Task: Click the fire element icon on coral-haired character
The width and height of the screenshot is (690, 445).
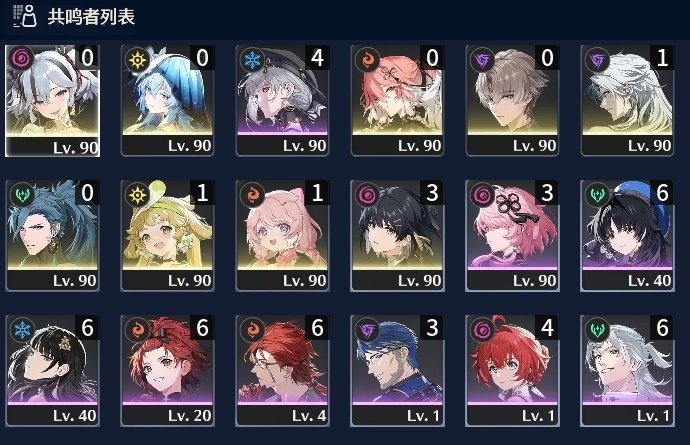Action: coord(368,59)
